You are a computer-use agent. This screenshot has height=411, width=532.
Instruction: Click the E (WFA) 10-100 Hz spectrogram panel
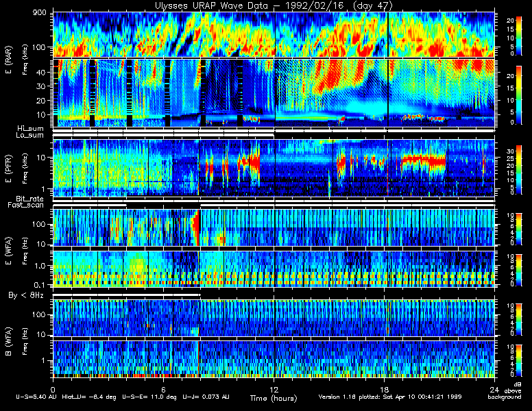[274, 227]
